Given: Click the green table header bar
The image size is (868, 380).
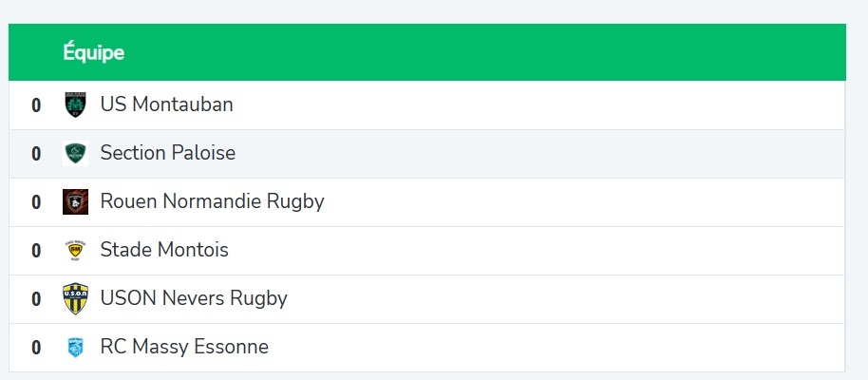Looking at the screenshot, I should coord(475,52).
